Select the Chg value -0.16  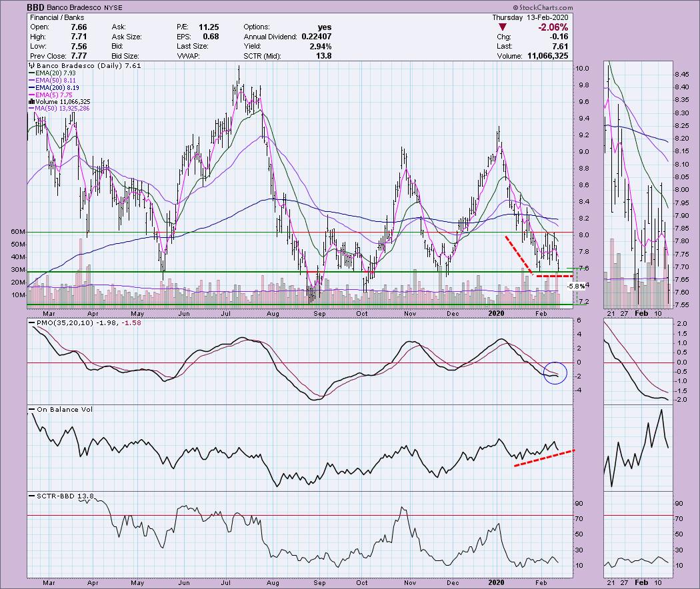[559, 37]
